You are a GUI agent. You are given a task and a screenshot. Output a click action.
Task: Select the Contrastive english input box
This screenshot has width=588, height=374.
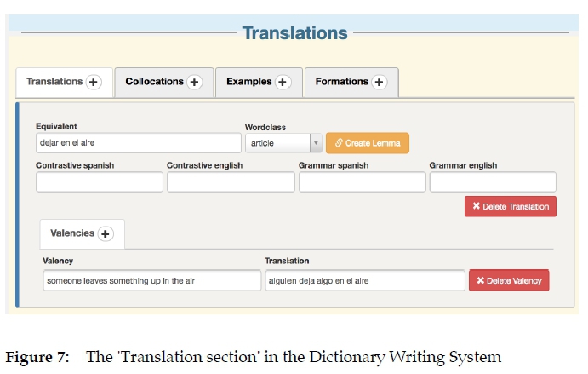click(231, 181)
